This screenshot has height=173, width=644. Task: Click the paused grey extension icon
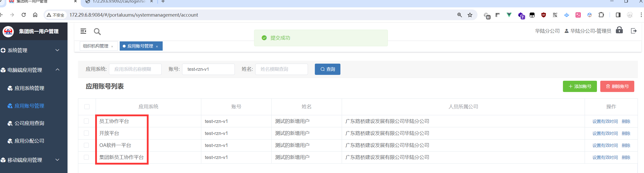pos(487,16)
